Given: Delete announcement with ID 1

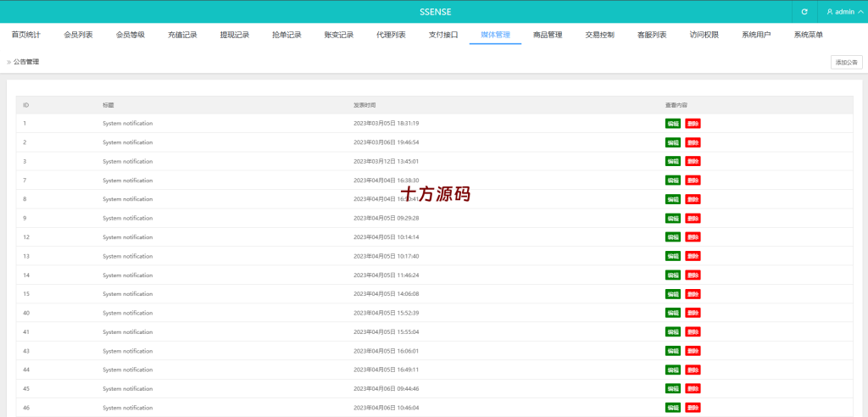Looking at the screenshot, I should pos(693,124).
